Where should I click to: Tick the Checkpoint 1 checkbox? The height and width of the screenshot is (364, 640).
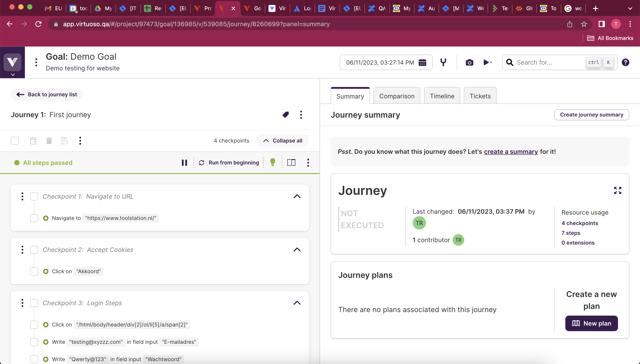[x=34, y=196]
